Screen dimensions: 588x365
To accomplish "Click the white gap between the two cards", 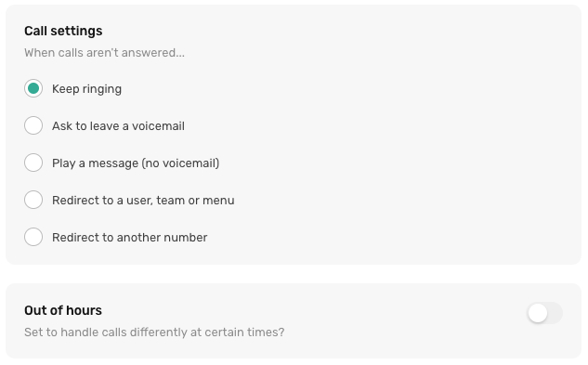I will pos(294,274).
